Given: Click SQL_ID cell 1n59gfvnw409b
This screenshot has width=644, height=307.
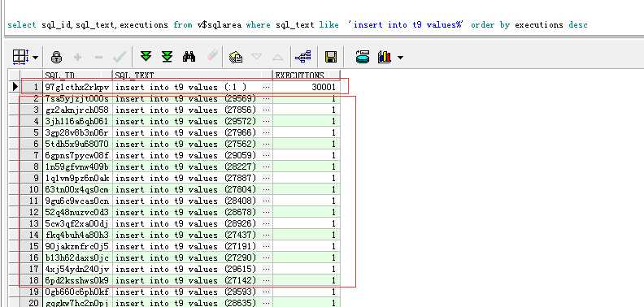Looking at the screenshot, I should [77, 167].
